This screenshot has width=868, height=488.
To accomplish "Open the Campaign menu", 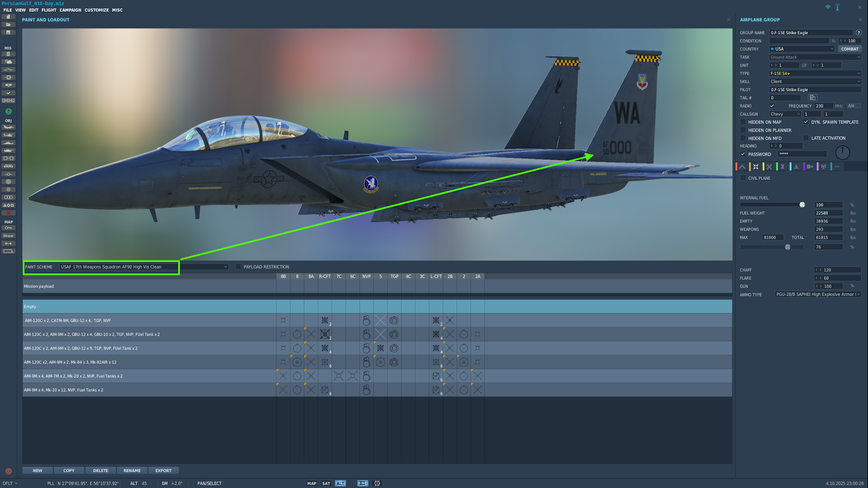I will click(70, 10).
